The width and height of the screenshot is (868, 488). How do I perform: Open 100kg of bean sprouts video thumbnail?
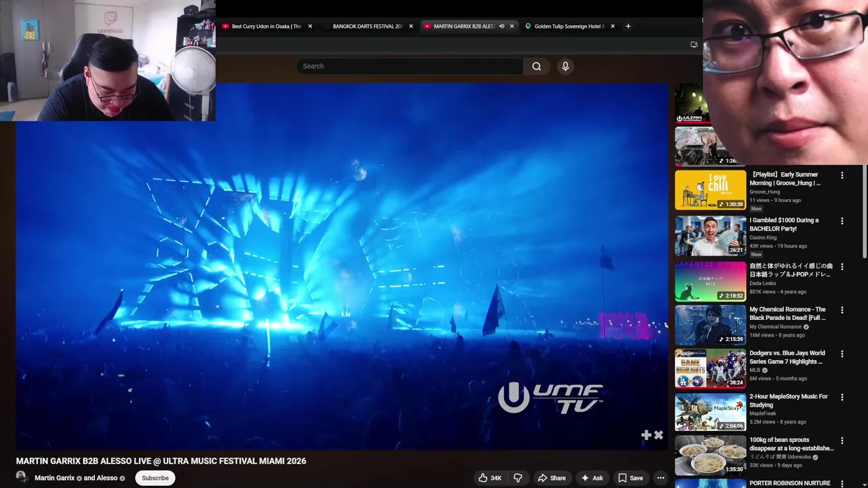(710, 455)
